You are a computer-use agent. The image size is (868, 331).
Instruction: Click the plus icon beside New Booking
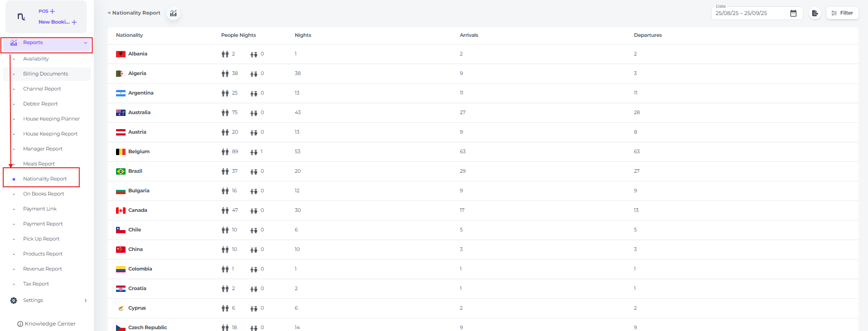74,22
